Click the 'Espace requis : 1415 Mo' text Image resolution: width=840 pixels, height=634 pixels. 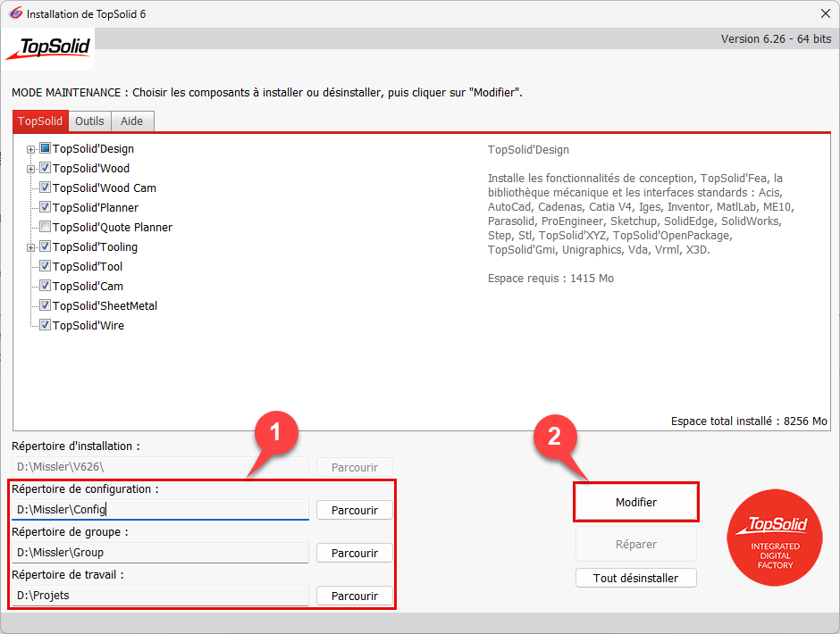550,279
